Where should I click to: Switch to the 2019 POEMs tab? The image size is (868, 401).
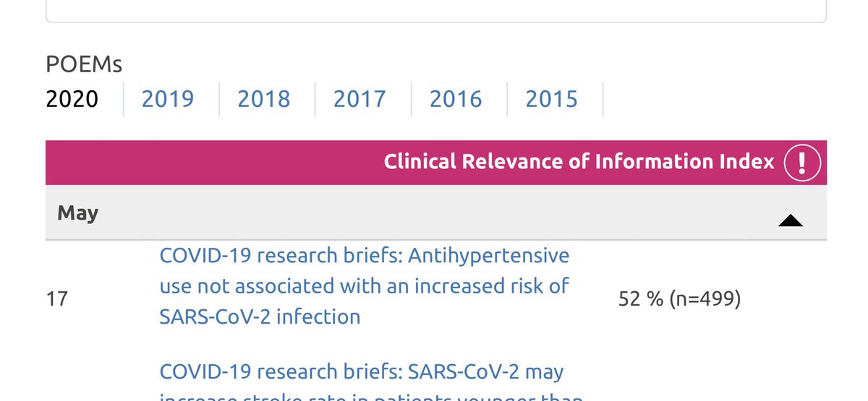[168, 98]
